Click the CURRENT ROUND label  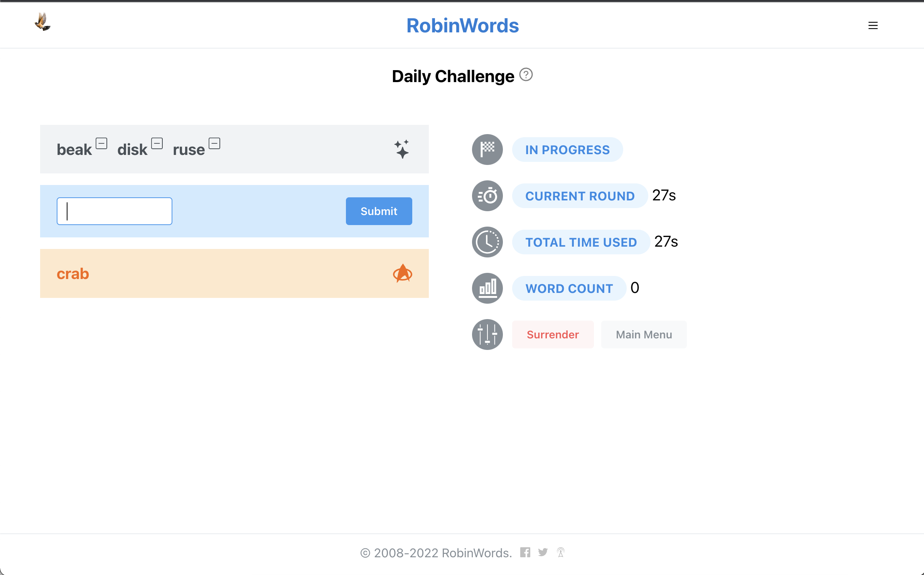580,196
